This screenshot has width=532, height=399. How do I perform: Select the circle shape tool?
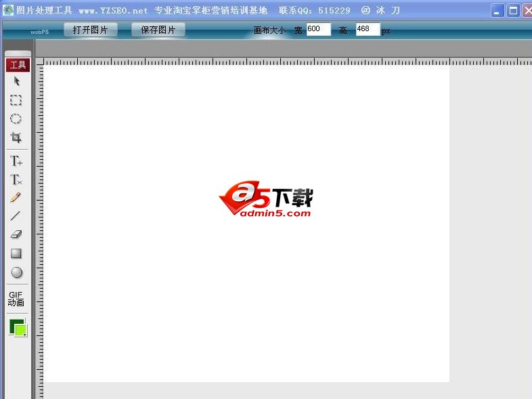pos(16,272)
